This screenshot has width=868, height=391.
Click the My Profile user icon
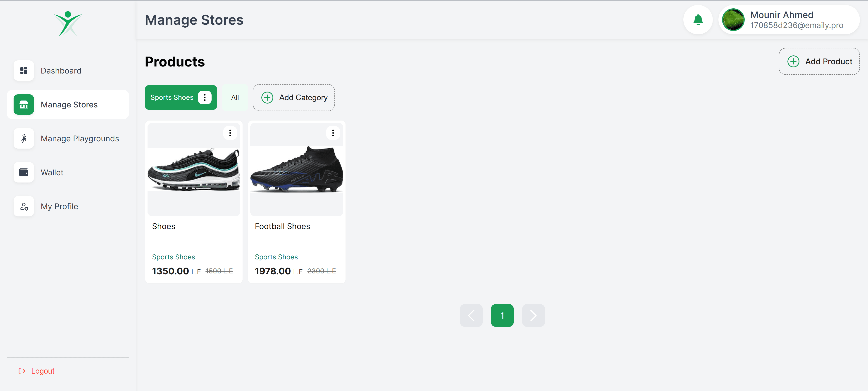pos(24,206)
